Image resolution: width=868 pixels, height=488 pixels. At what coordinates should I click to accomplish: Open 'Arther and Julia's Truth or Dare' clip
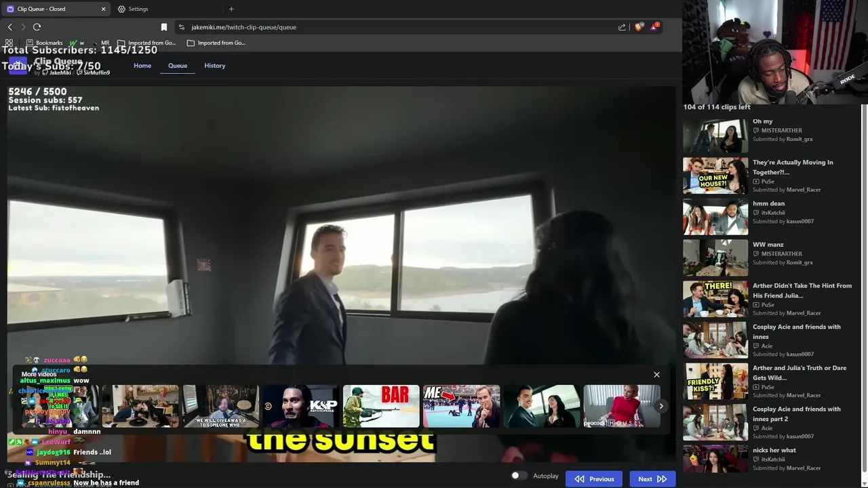click(x=768, y=381)
